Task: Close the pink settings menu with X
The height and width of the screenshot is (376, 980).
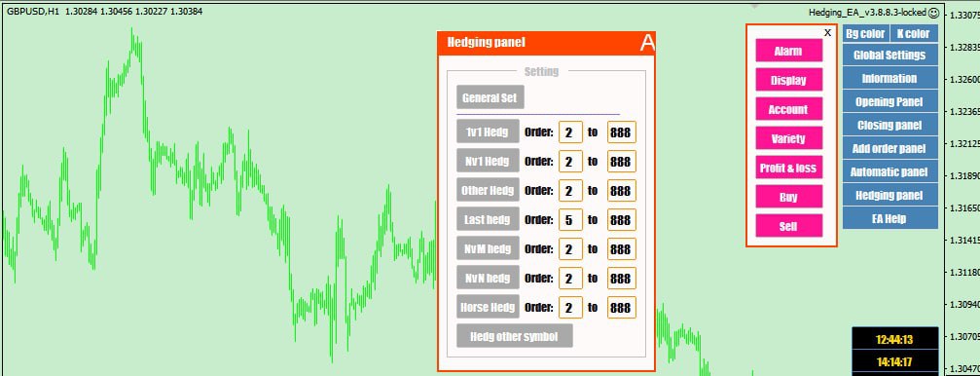Action: point(827,32)
